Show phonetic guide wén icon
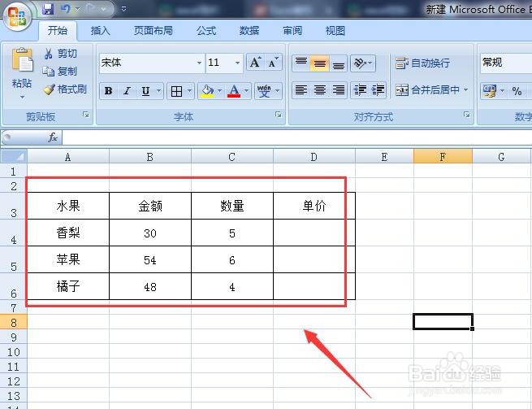Screen dimensions: 532x409 tap(264, 91)
